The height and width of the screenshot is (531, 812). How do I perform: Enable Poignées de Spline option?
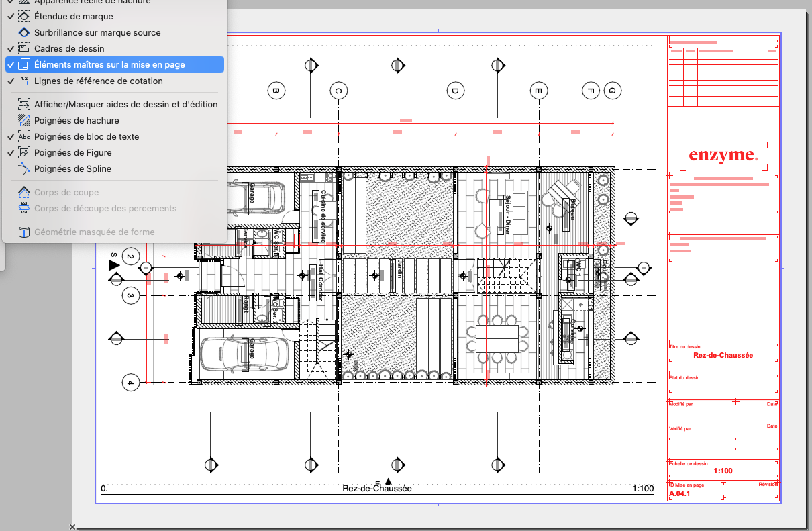[114, 168]
